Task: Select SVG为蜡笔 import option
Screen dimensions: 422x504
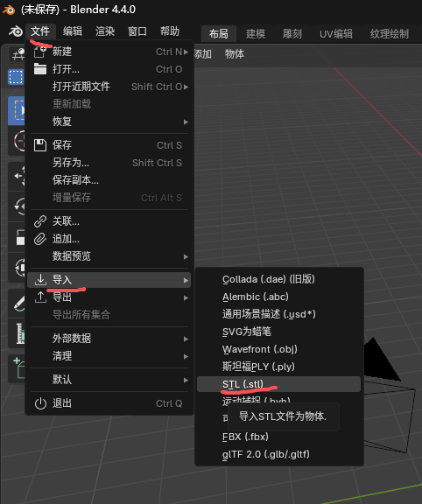Action: 278,332
